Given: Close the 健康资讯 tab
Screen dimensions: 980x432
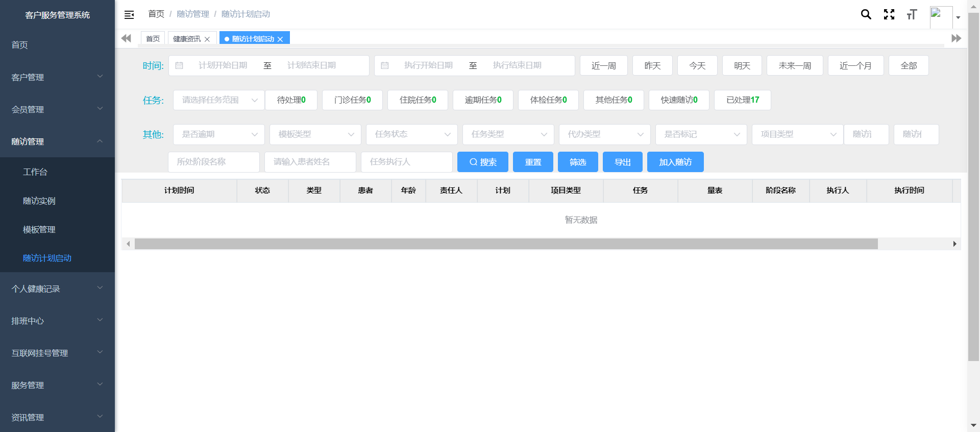Looking at the screenshot, I should (x=207, y=39).
